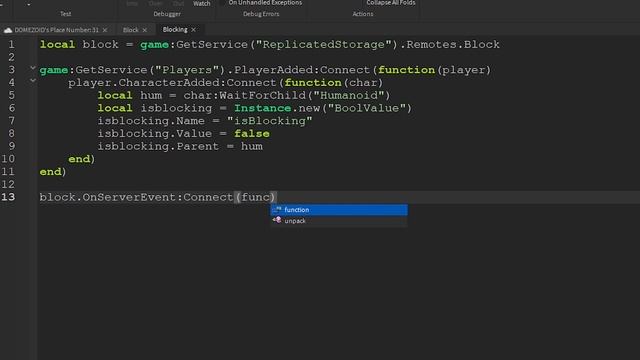
Task: Click 'isblocking.Parent' on line 9
Action: coord(158,146)
